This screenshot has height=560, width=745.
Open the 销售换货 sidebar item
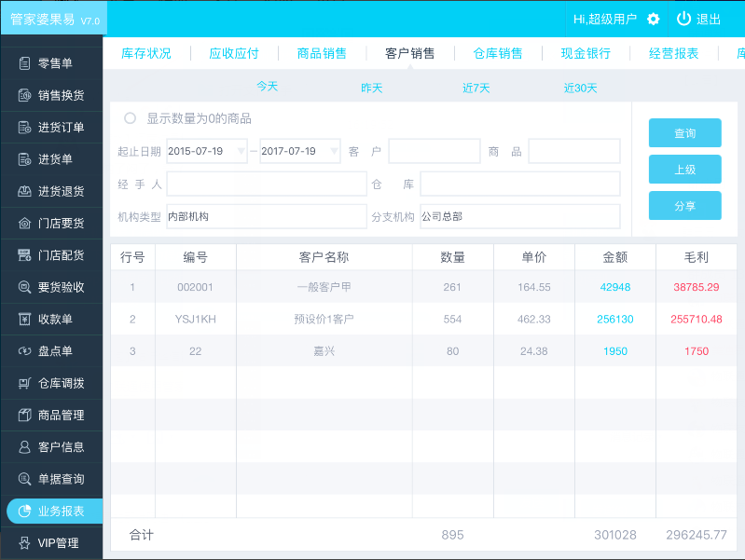pos(52,95)
